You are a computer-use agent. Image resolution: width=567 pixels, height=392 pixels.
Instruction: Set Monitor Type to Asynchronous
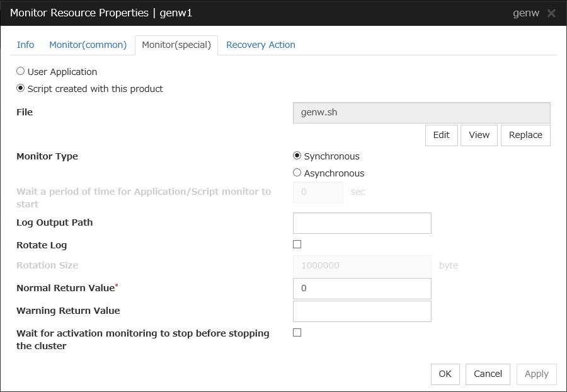297,173
